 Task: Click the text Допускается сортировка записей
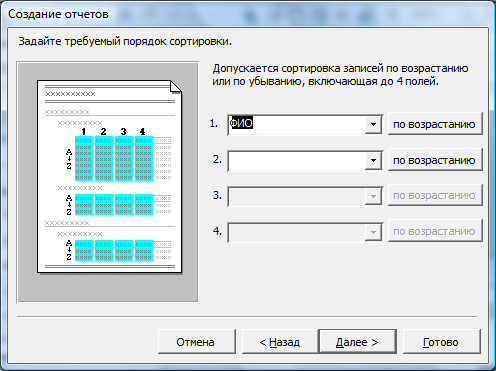(x=340, y=75)
